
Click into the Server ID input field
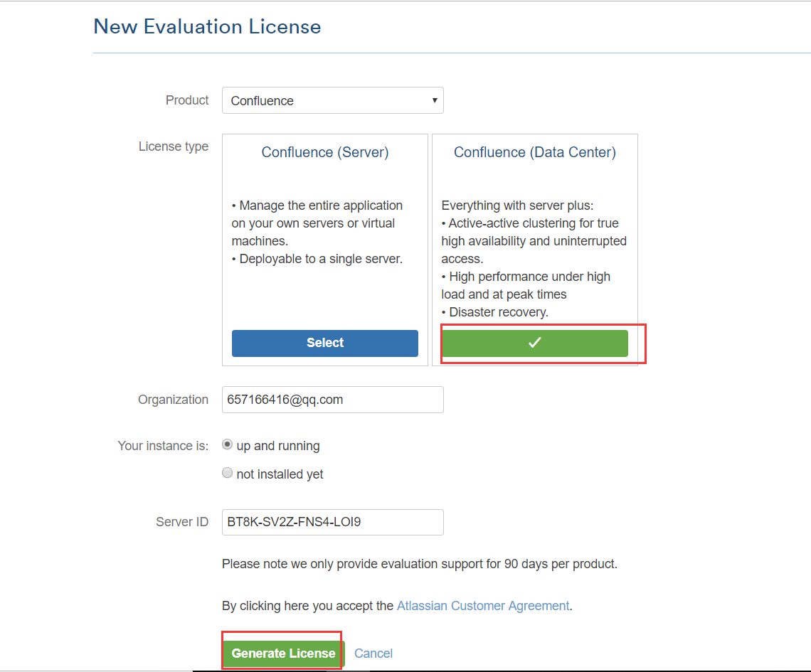(x=332, y=522)
